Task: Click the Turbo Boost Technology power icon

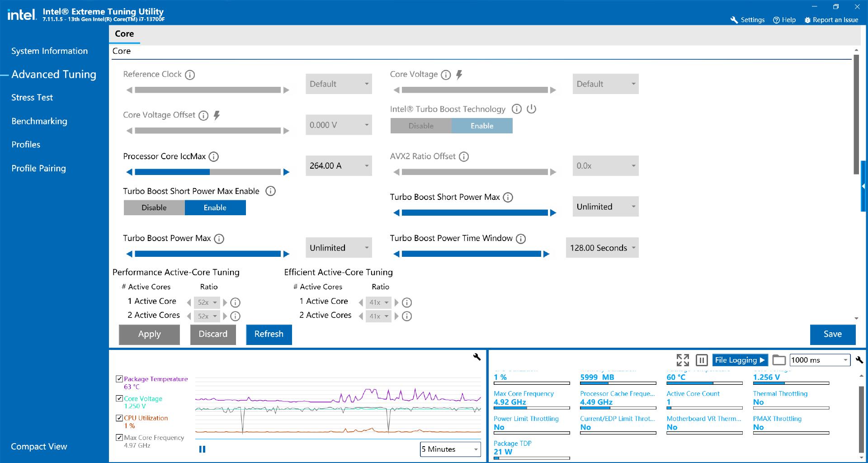Action: (532, 109)
